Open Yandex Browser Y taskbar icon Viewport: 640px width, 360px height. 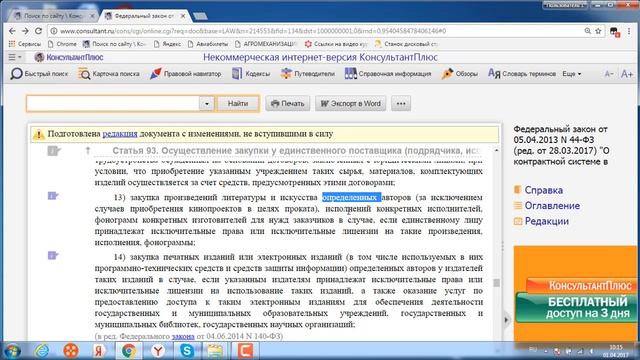click(x=158, y=351)
